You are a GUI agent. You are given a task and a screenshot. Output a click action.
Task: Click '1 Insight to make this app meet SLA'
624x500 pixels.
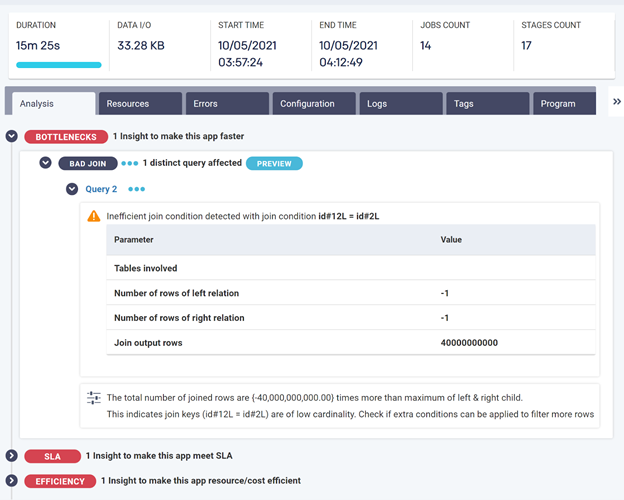click(x=159, y=455)
